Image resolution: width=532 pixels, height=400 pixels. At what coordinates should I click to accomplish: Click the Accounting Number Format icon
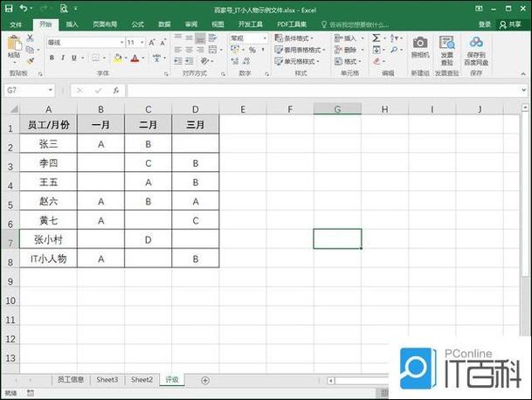tap(235, 50)
